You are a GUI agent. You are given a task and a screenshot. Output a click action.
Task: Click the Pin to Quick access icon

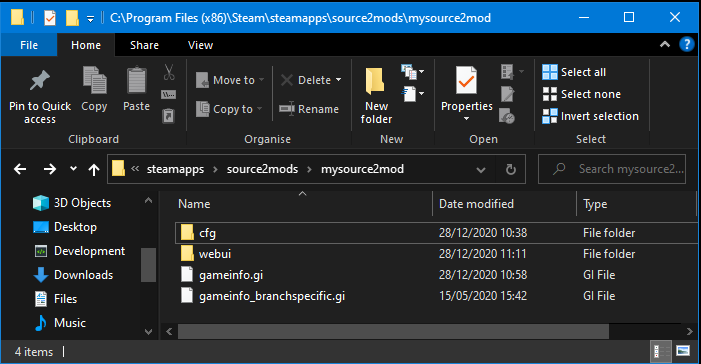pos(39,80)
